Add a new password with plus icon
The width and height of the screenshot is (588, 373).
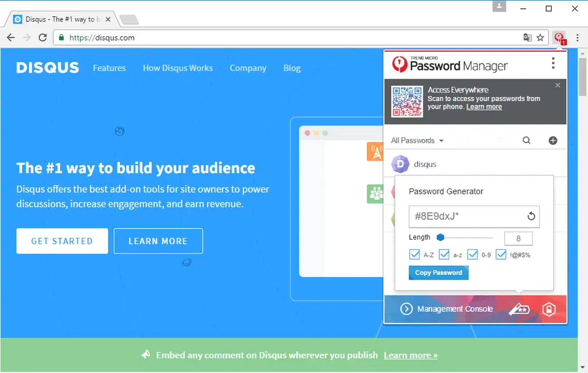[553, 140]
